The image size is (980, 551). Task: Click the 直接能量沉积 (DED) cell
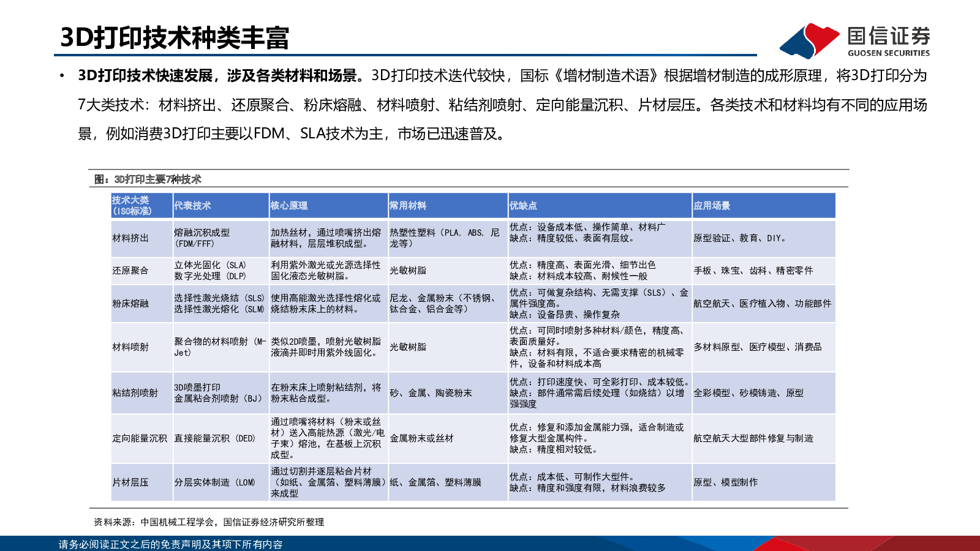tap(214, 438)
